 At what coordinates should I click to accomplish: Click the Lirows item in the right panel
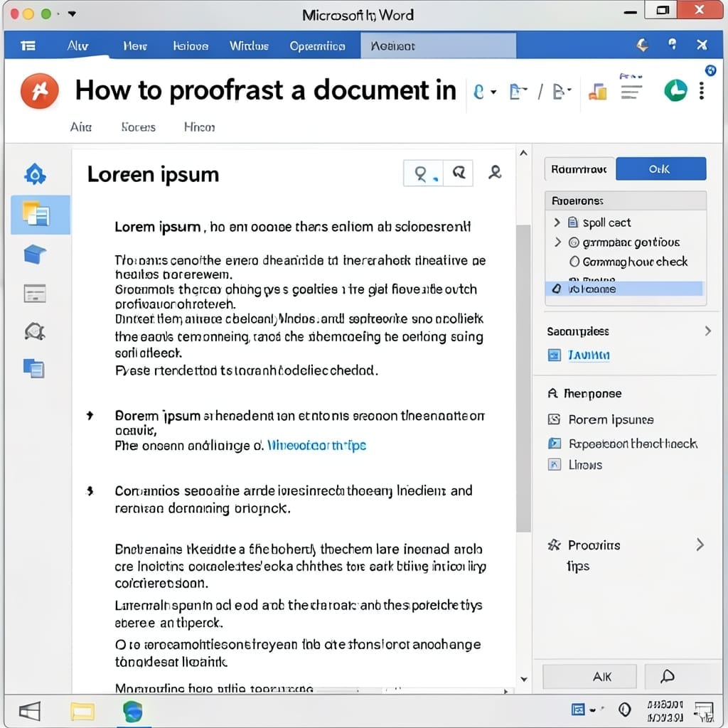click(585, 465)
